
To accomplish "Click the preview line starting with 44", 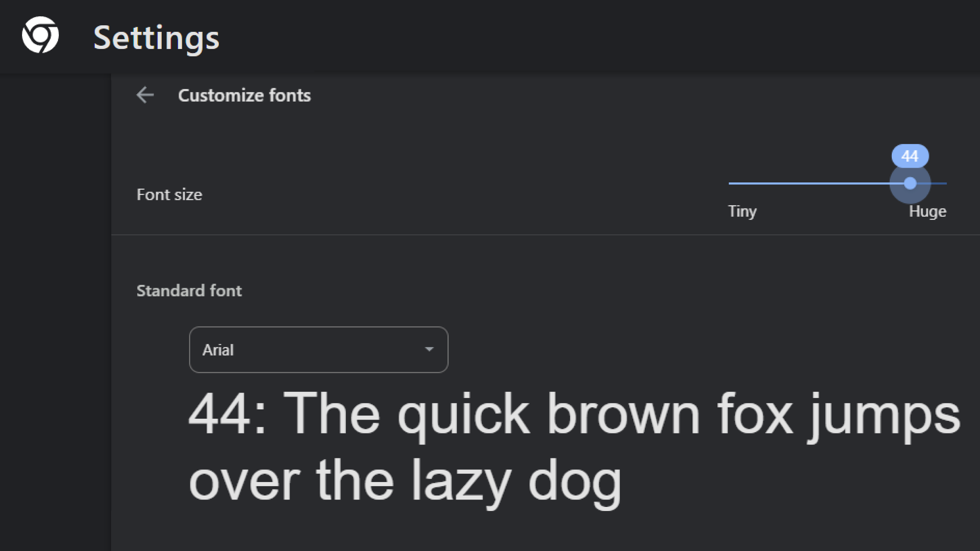I will pyautogui.click(x=574, y=414).
